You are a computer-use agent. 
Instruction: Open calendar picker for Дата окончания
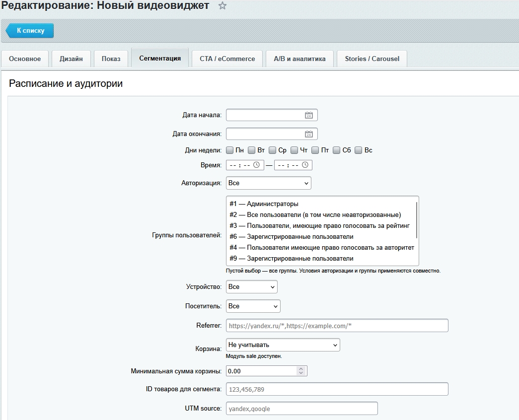click(308, 134)
